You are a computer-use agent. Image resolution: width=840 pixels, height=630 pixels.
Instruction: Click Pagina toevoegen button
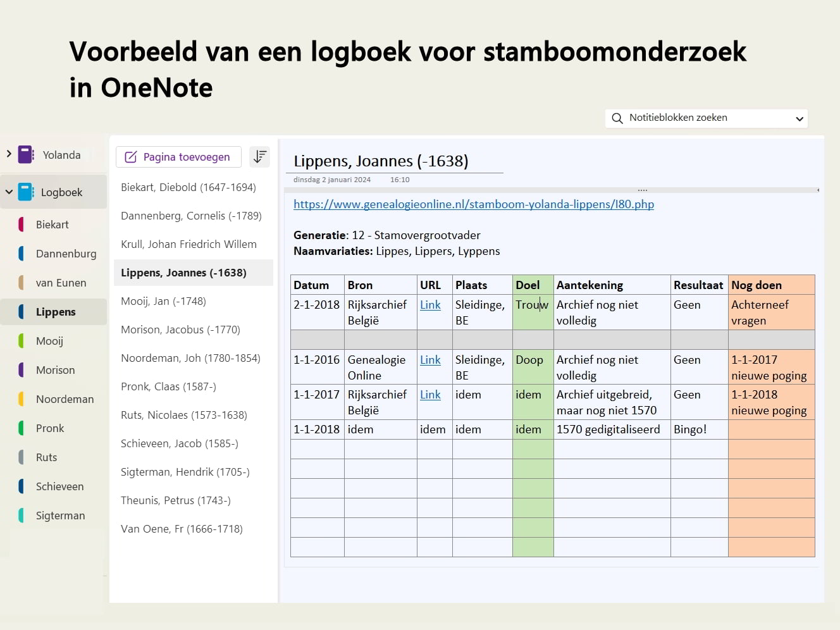(178, 157)
